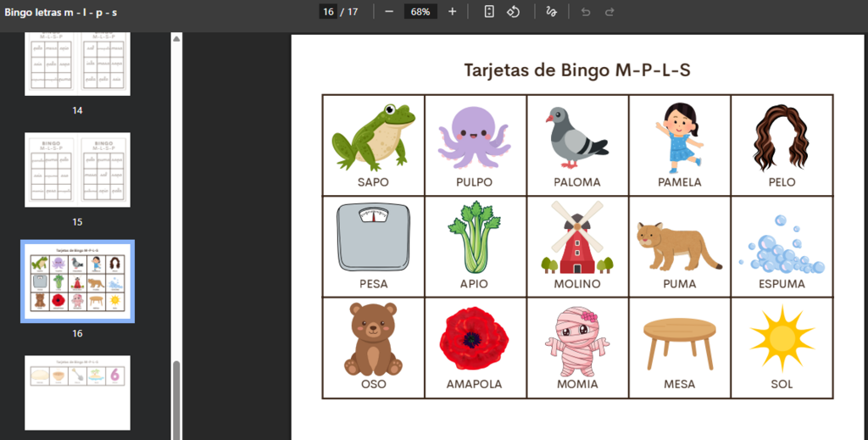Click thumbnail label number 16
868x440 pixels.
pyautogui.click(x=77, y=333)
